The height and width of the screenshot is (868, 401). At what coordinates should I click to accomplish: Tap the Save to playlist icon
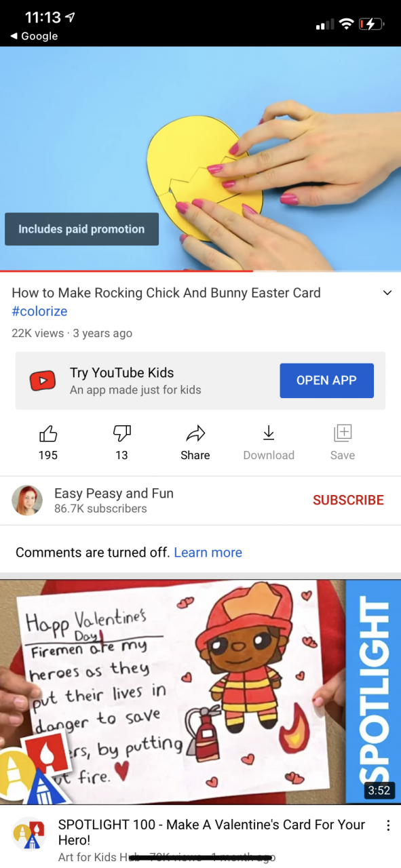[x=343, y=433]
